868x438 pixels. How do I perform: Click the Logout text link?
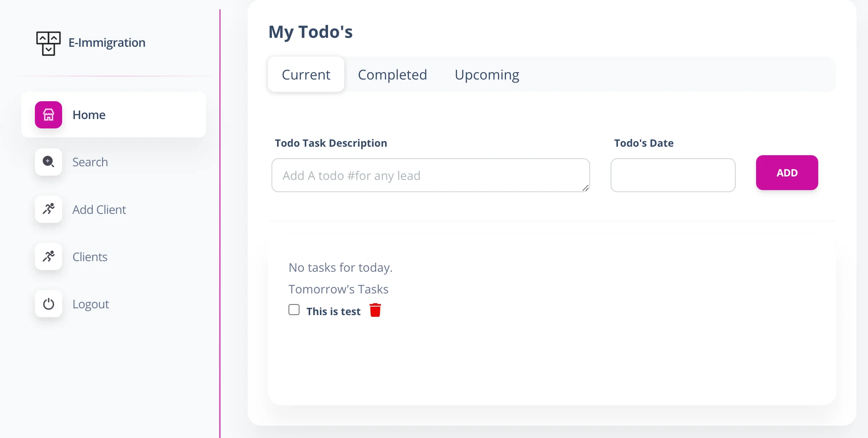[91, 304]
